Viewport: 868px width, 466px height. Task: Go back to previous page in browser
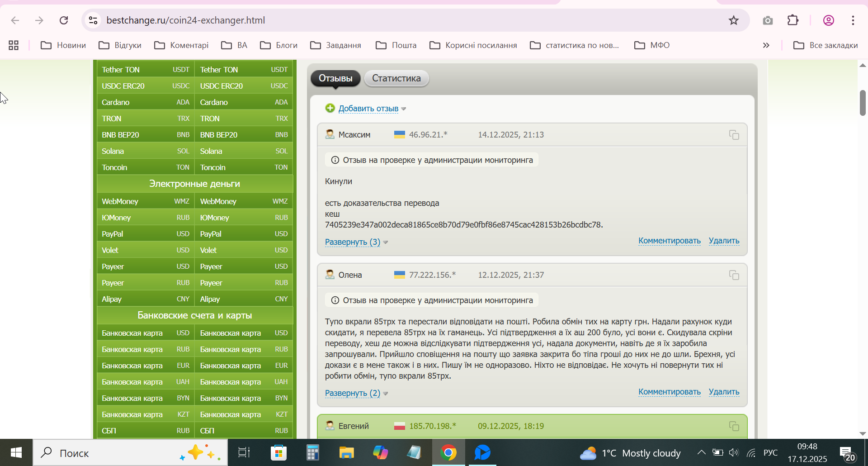click(15, 20)
